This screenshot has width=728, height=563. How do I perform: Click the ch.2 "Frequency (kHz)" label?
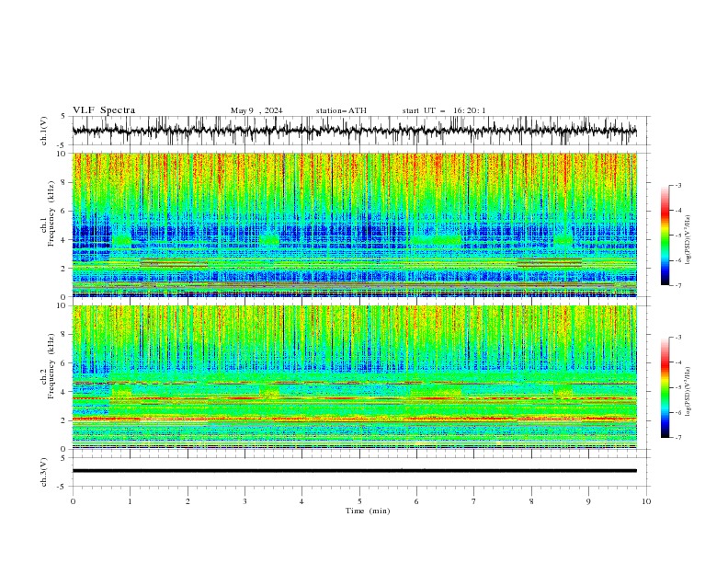[51, 366]
